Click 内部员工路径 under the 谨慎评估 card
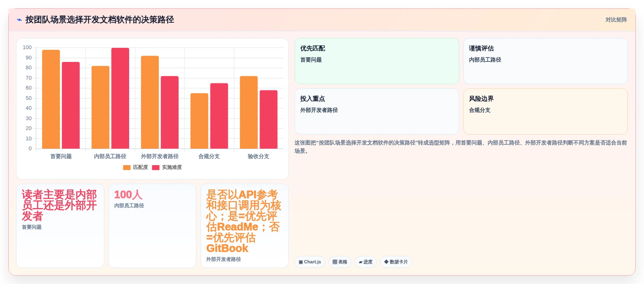The image size is (644, 284). tap(485, 60)
